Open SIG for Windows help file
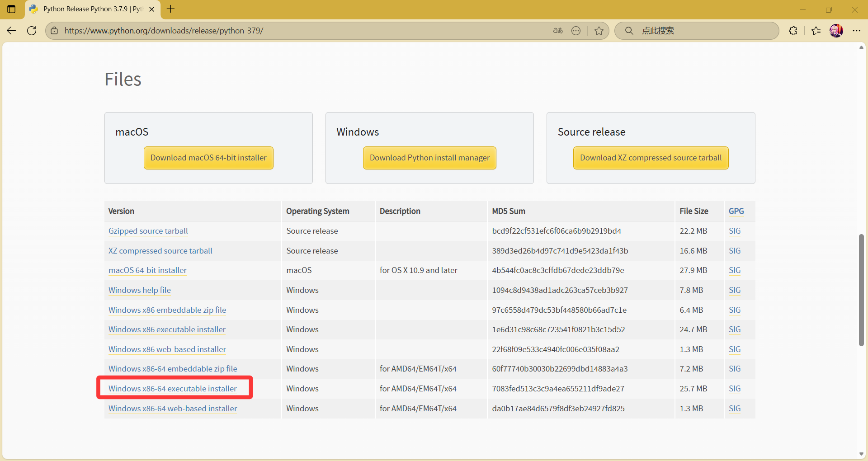The height and width of the screenshot is (461, 868). [x=735, y=290]
